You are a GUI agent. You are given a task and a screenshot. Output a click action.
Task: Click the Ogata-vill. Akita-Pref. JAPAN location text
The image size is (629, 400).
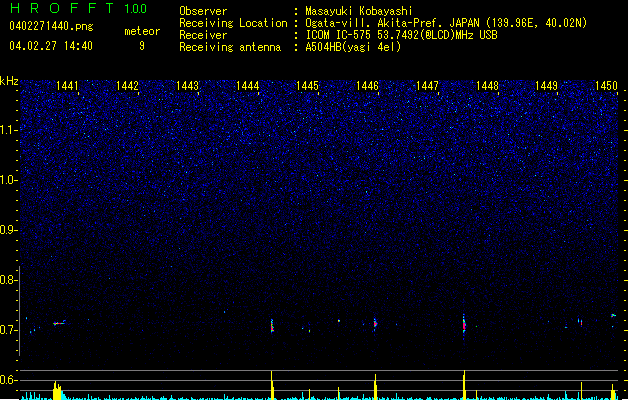point(446,23)
